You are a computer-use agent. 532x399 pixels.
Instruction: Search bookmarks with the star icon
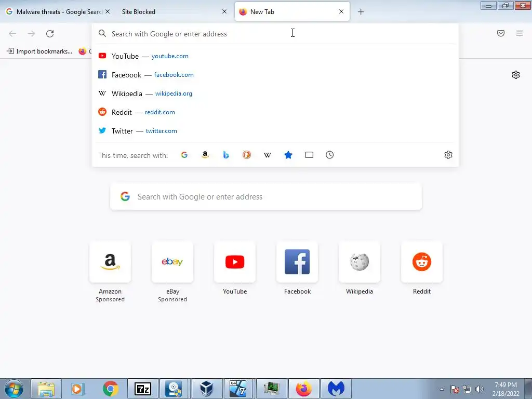click(x=288, y=155)
